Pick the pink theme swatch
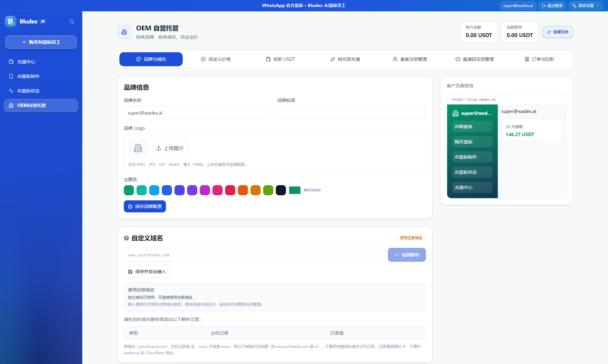The image size is (608, 364). (218, 190)
